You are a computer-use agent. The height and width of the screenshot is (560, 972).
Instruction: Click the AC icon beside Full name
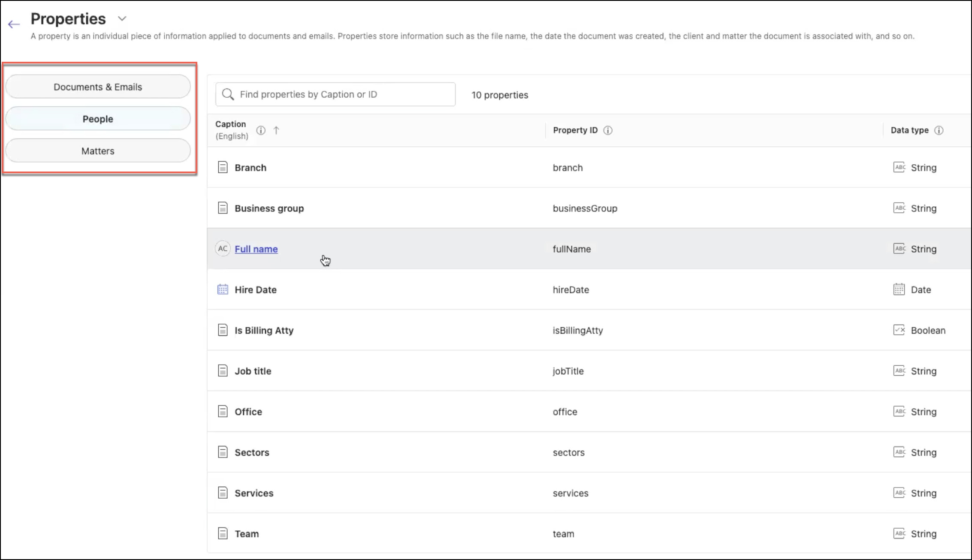point(223,249)
